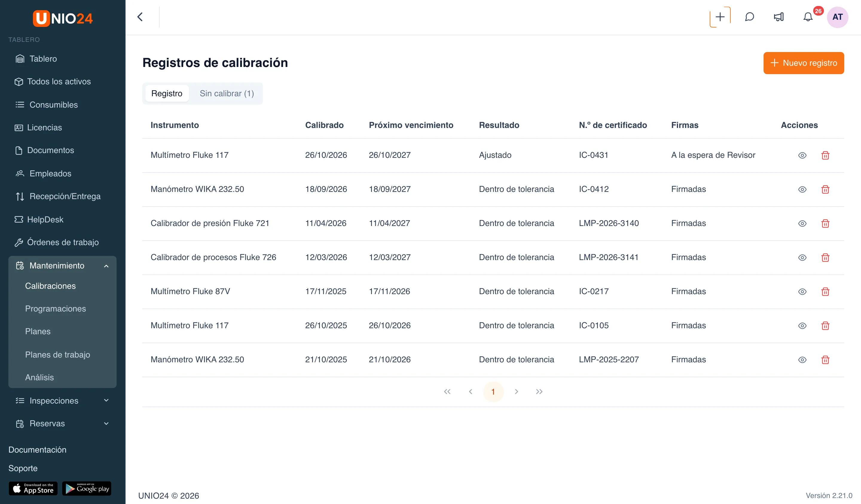Expand the Reservas menu
This screenshot has width=861, height=504.
tap(62, 423)
